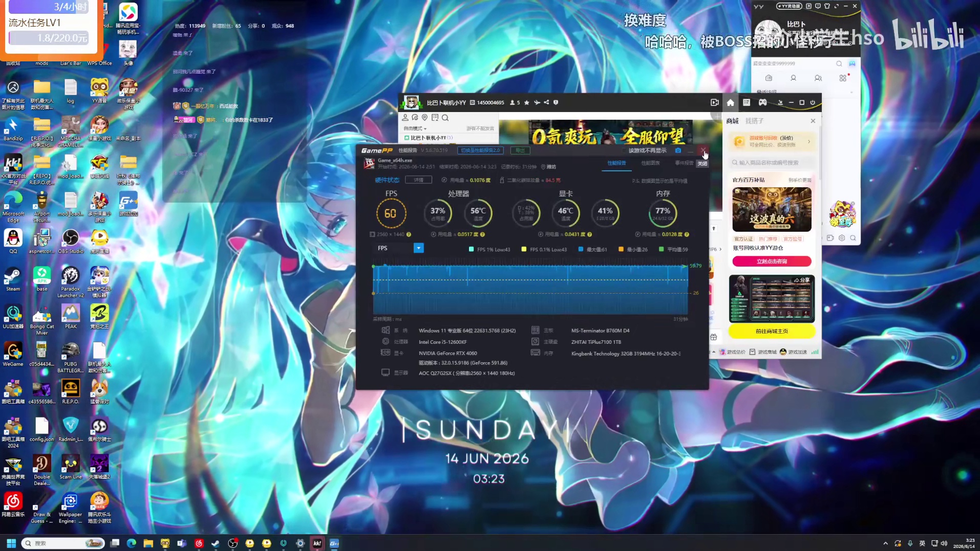Click the gamepad icon in YY toolbar
980x551 pixels.
point(762,102)
